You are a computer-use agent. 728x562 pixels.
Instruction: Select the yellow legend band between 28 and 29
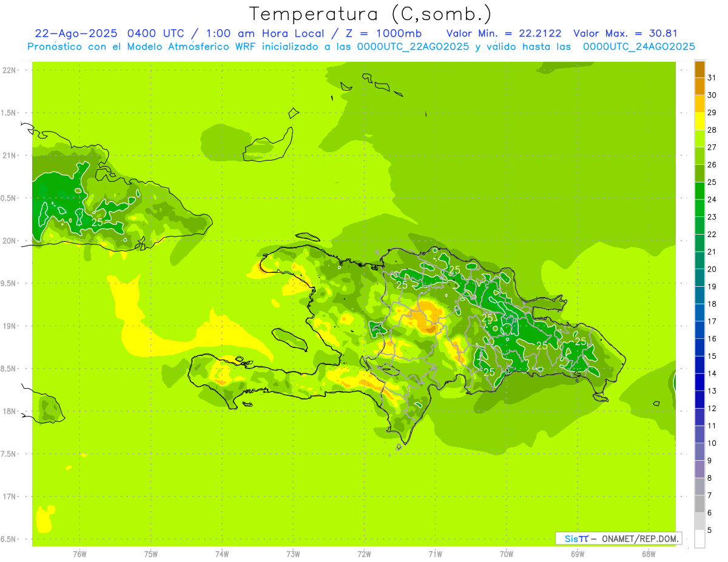(699, 121)
